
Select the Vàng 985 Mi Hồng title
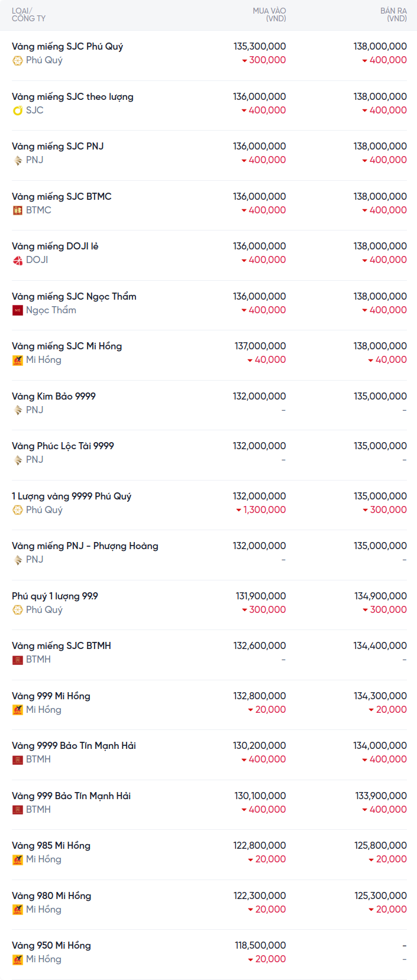(51, 846)
